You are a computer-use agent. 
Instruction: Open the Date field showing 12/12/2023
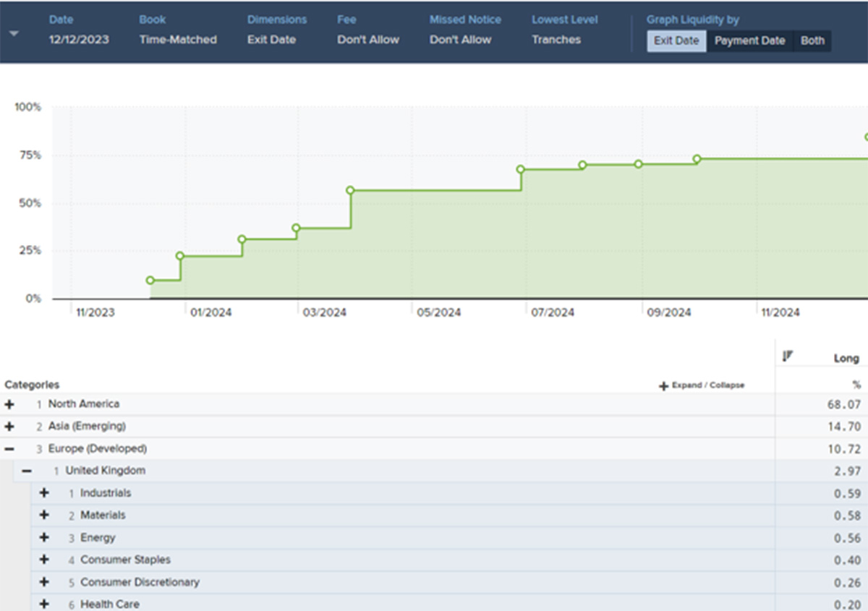tap(79, 40)
